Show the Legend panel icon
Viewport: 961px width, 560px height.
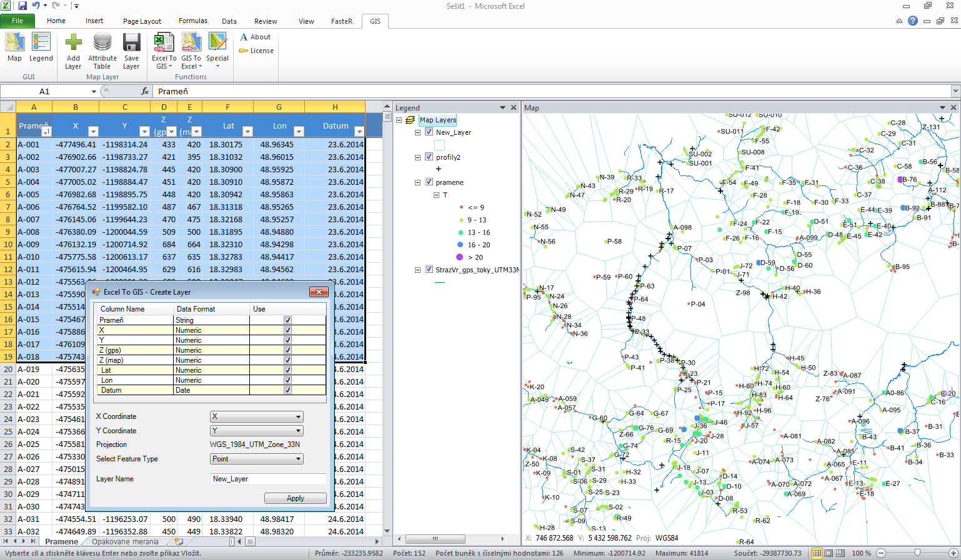pyautogui.click(x=41, y=47)
